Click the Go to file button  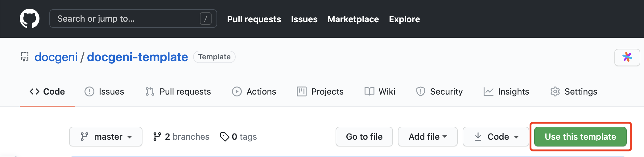[364, 137]
